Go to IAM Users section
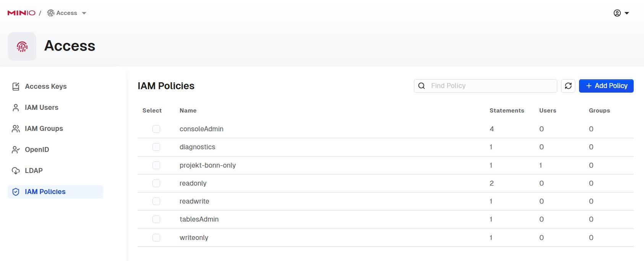The width and height of the screenshot is (644, 261). 41,108
